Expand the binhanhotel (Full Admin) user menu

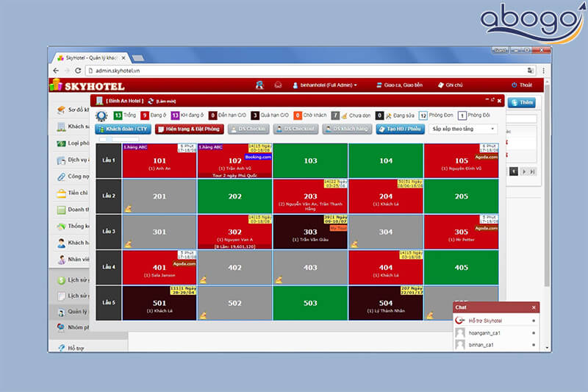pos(324,85)
